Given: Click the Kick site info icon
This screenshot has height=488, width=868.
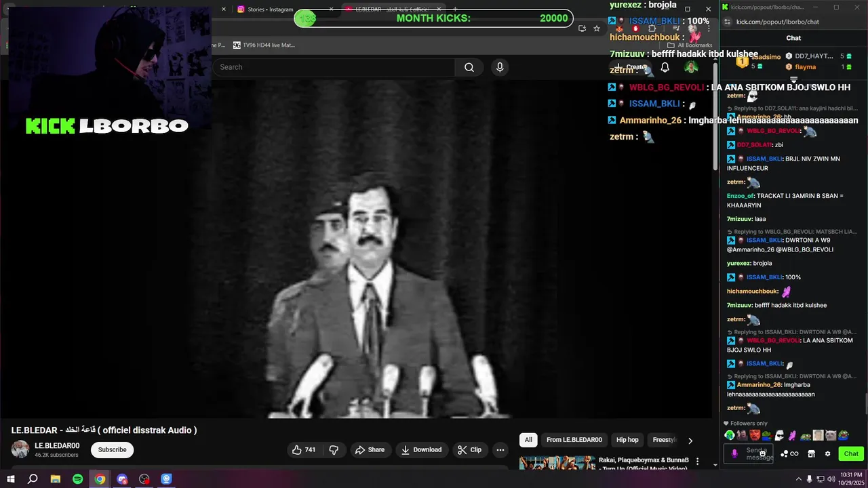Looking at the screenshot, I should [728, 22].
